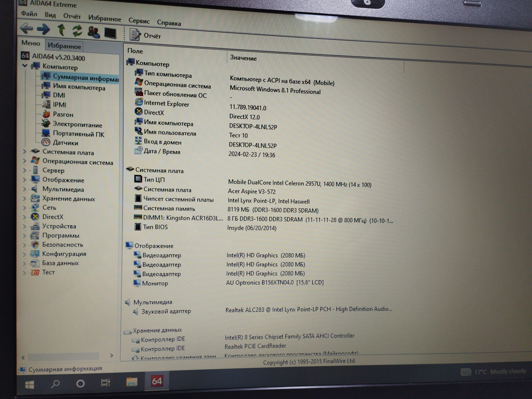Screen dimensions: 532x399
Task: Open Task View on taskbar
Action: [106, 383]
